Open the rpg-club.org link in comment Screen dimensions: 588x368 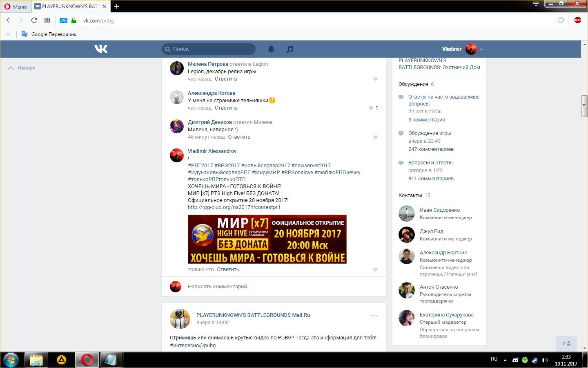[x=234, y=207]
